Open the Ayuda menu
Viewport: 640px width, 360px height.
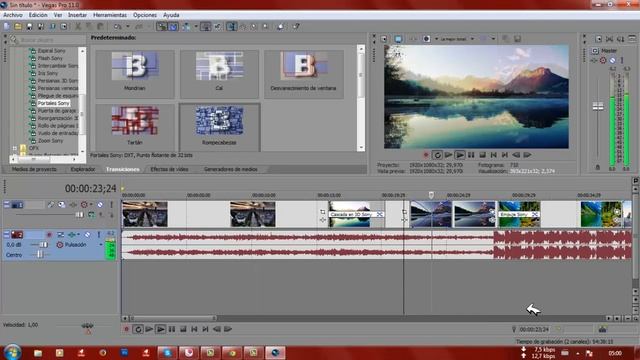pos(171,15)
